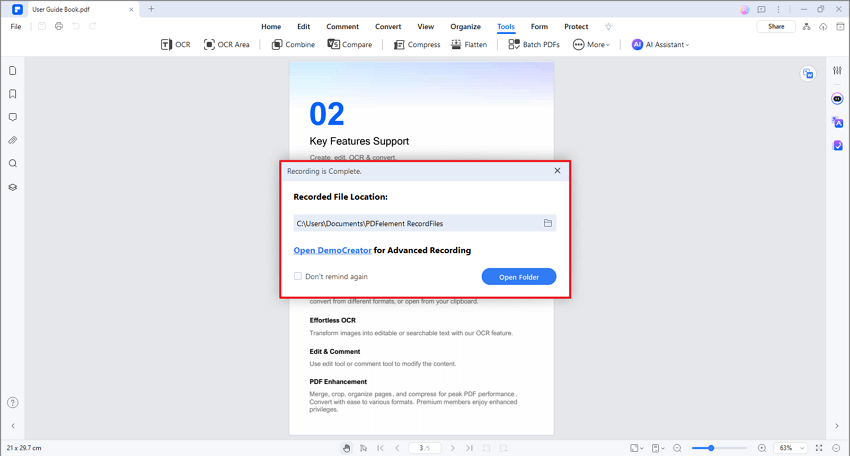Open the kebab menu in title bar

point(778,10)
